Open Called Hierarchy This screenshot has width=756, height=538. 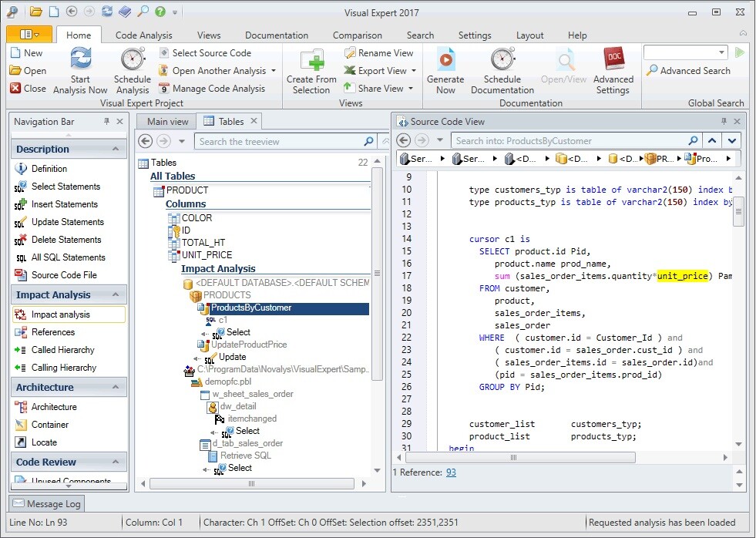coord(59,350)
